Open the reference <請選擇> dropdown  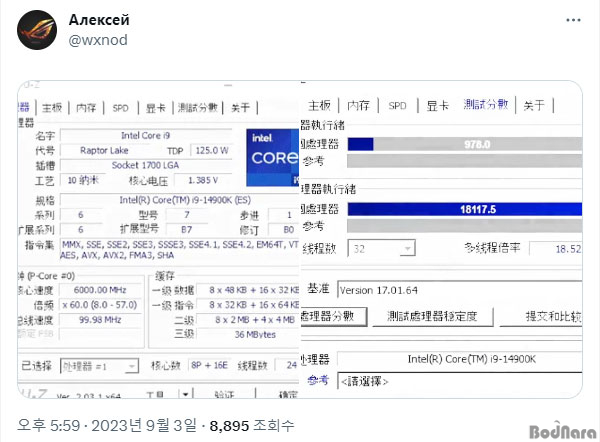tap(460, 381)
